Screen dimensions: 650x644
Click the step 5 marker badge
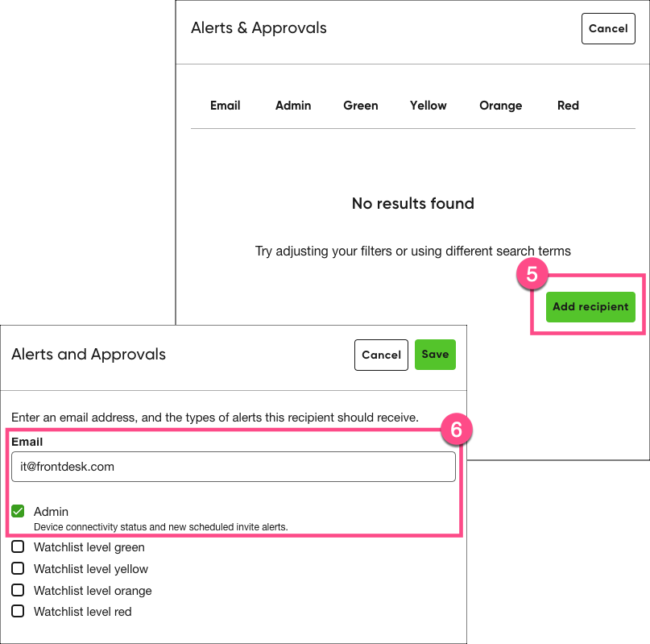[532, 274]
